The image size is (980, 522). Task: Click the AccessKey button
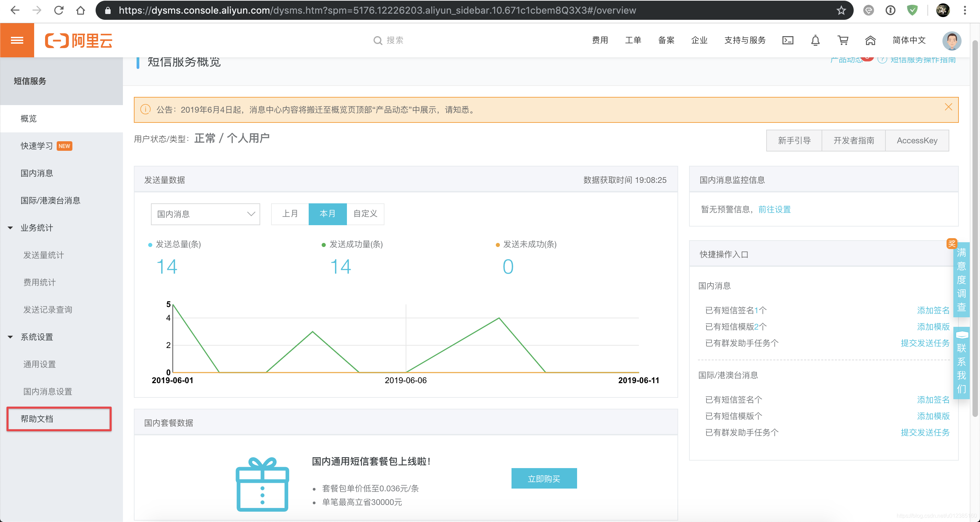tap(917, 141)
